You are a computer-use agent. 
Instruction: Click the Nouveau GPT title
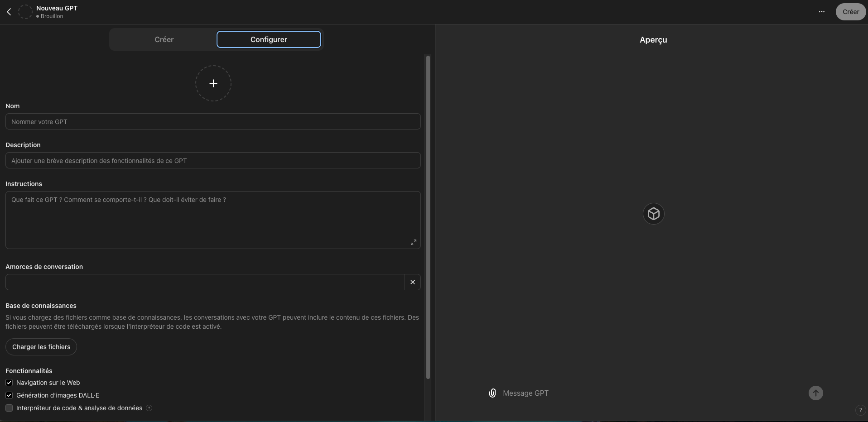[x=57, y=8]
